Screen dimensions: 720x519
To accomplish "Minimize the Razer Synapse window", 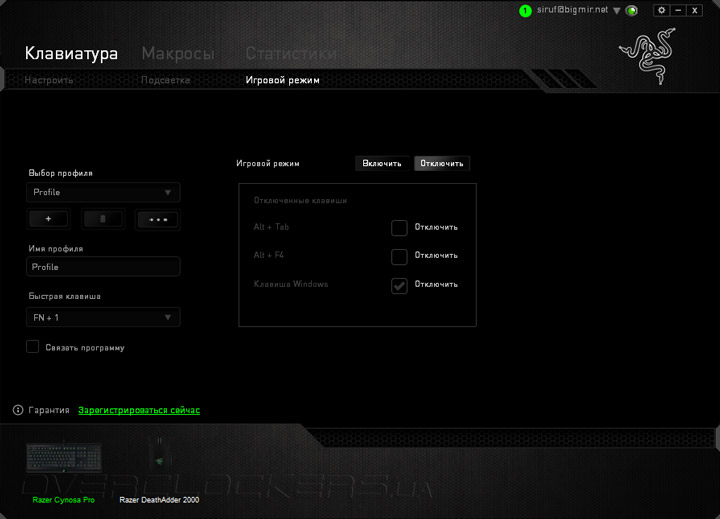I will tap(678, 10).
